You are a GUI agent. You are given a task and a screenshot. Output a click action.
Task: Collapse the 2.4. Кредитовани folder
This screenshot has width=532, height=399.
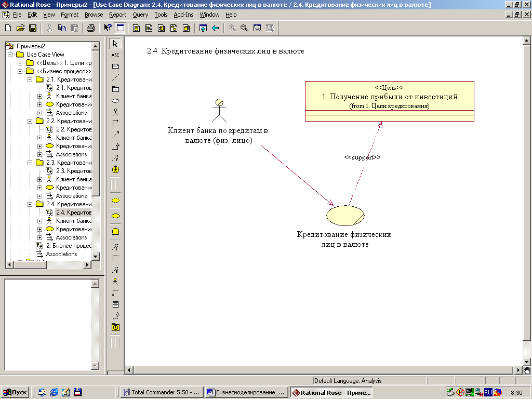30,204
